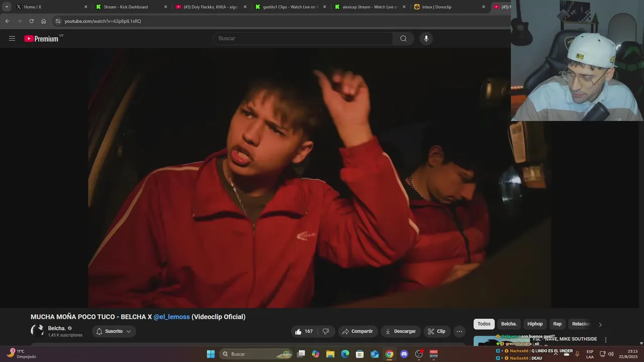Open the tab search dropdown chevron
This screenshot has width=644, height=362.
click(7, 7)
